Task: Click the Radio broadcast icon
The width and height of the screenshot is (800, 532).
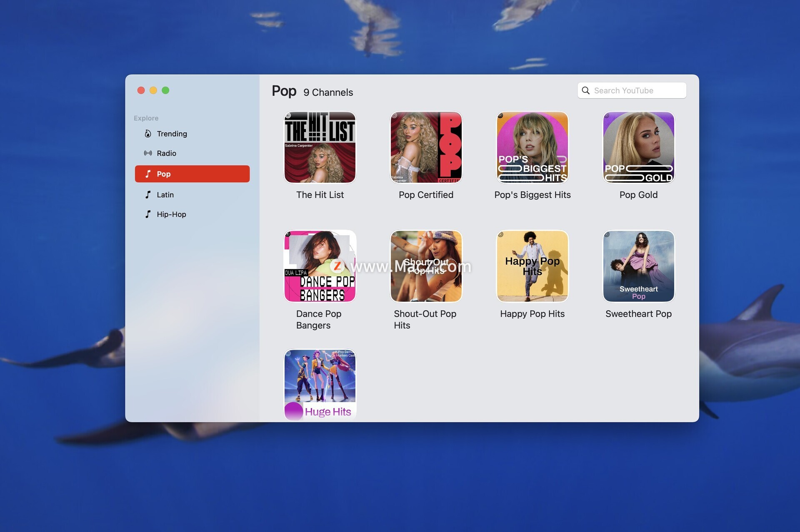Action: pyautogui.click(x=148, y=153)
